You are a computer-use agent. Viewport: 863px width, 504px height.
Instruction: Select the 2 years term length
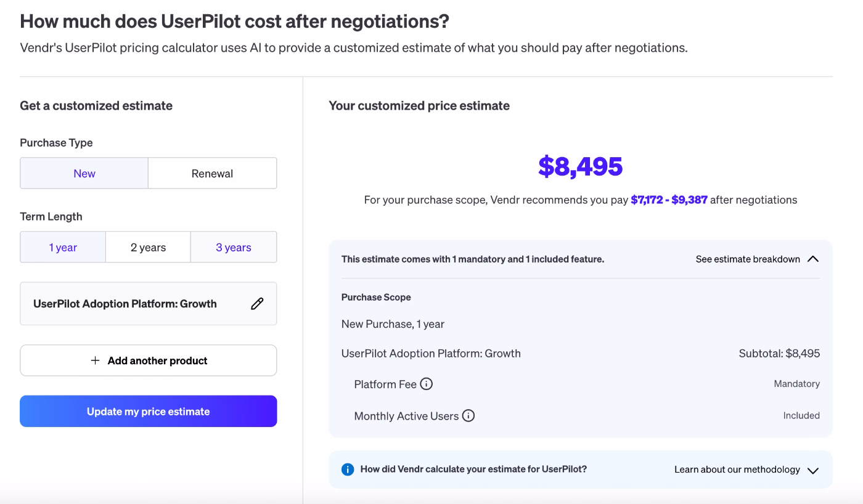(x=148, y=246)
